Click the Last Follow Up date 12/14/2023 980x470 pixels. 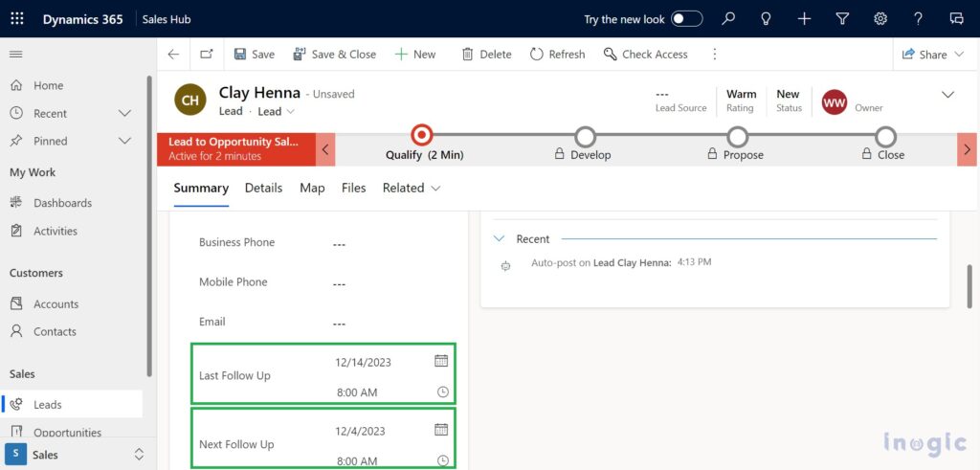tap(363, 363)
